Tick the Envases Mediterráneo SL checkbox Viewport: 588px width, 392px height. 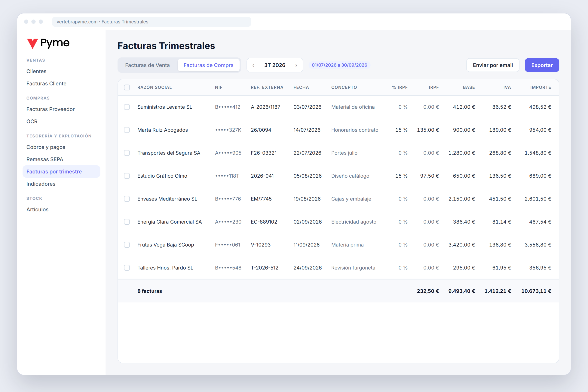coord(127,199)
